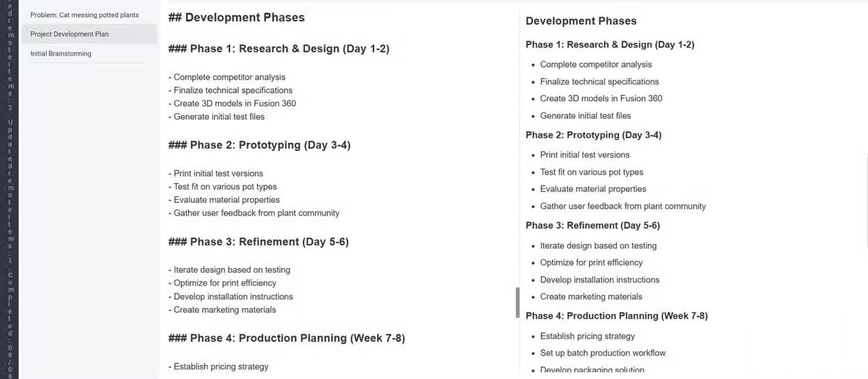Click the '### Phase 1: Research & Design' editor line
This screenshot has width=868, height=379.
(279, 48)
